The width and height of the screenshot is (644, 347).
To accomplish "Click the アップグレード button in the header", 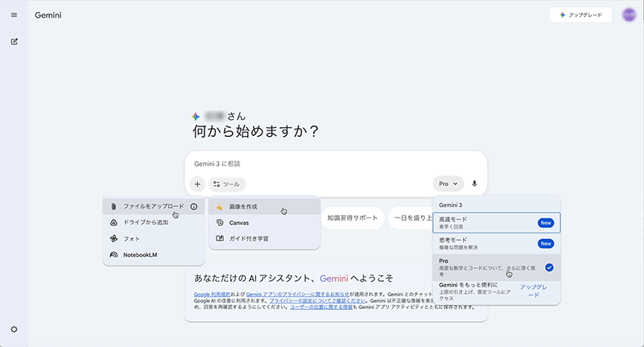I will 580,15.
